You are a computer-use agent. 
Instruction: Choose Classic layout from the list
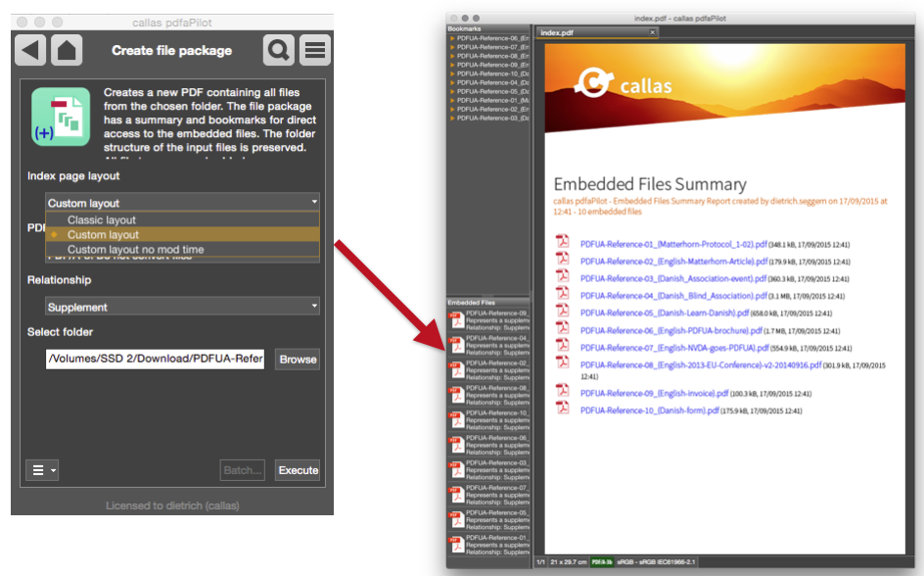(183, 219)
